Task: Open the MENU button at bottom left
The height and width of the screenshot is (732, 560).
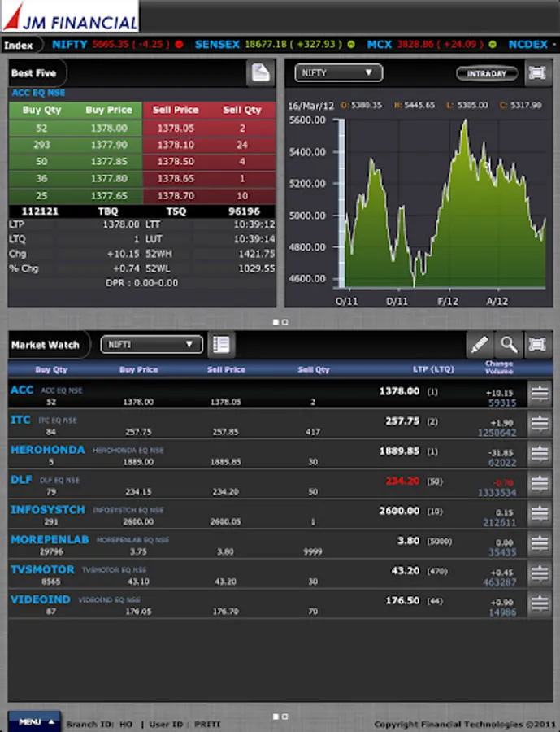Action: tap(35, 721)
